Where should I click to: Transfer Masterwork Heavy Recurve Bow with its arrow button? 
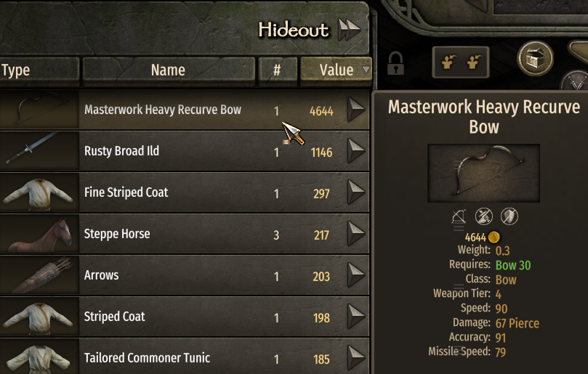pyautogui.click(x=356, y=110)
